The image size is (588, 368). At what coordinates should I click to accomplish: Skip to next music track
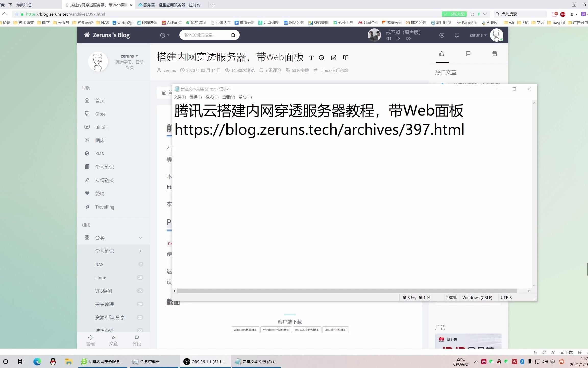[x=409, y=38]
